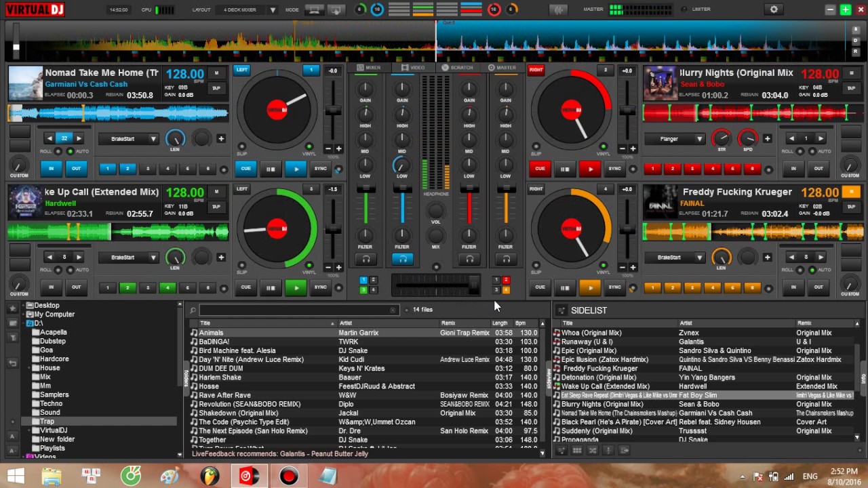
Task: Decrease loop length arrow on deck 1
Action: coord(50,138)
